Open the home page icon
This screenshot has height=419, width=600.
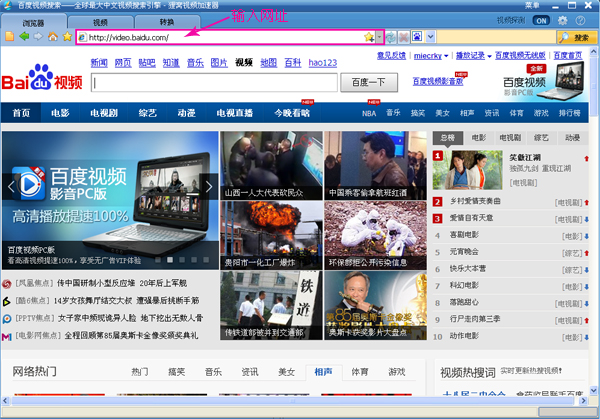click(53, 37)
